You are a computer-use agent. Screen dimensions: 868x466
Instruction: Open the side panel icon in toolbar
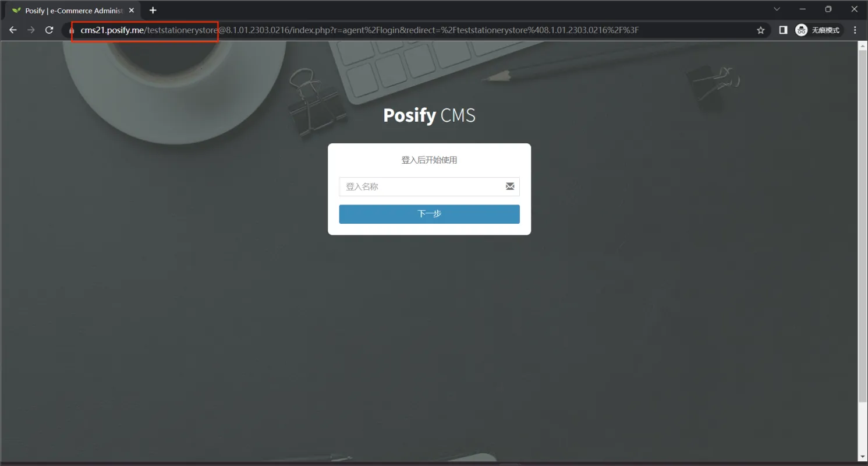[x=783, y=30]
